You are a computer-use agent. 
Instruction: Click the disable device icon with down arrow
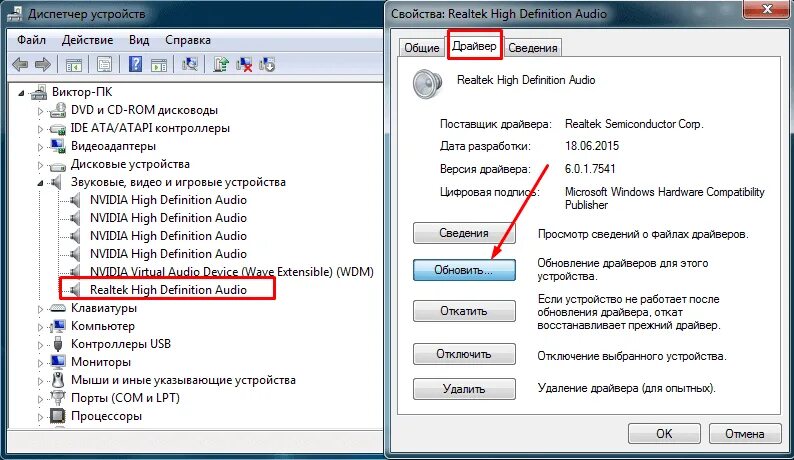click(x=267, y=64)
